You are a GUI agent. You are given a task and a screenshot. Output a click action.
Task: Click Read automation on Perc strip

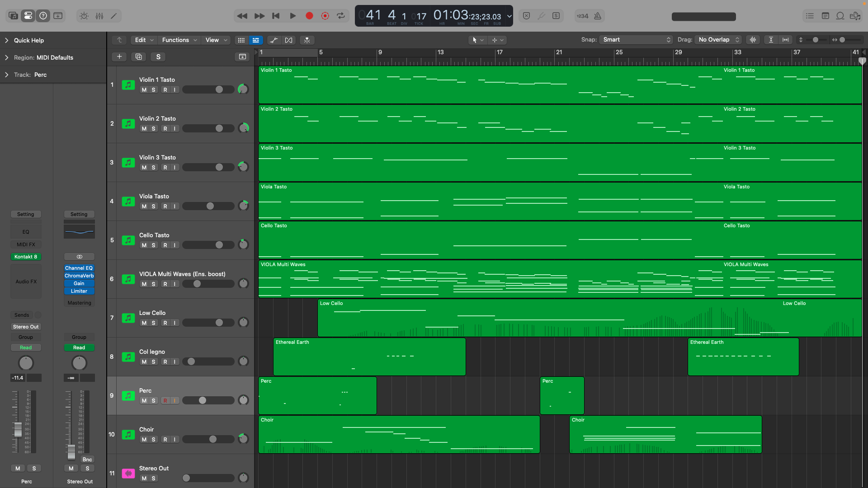(x=26, y=347)
